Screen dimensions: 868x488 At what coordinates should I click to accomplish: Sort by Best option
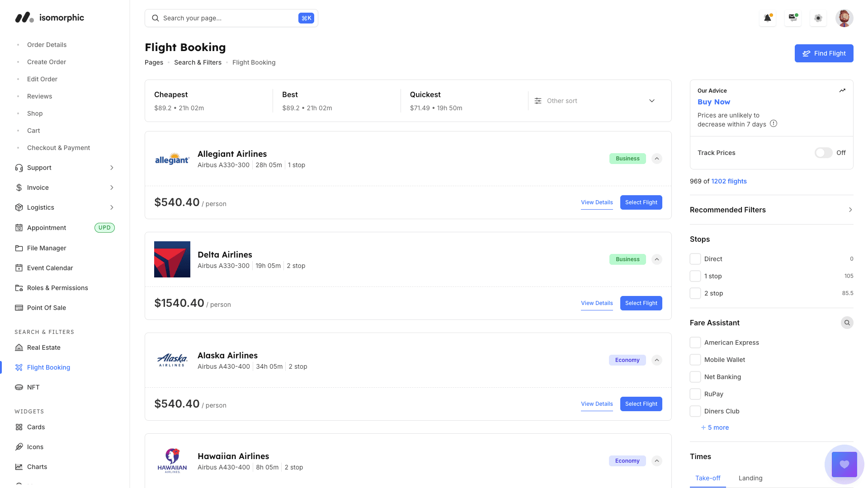(336, 101)
